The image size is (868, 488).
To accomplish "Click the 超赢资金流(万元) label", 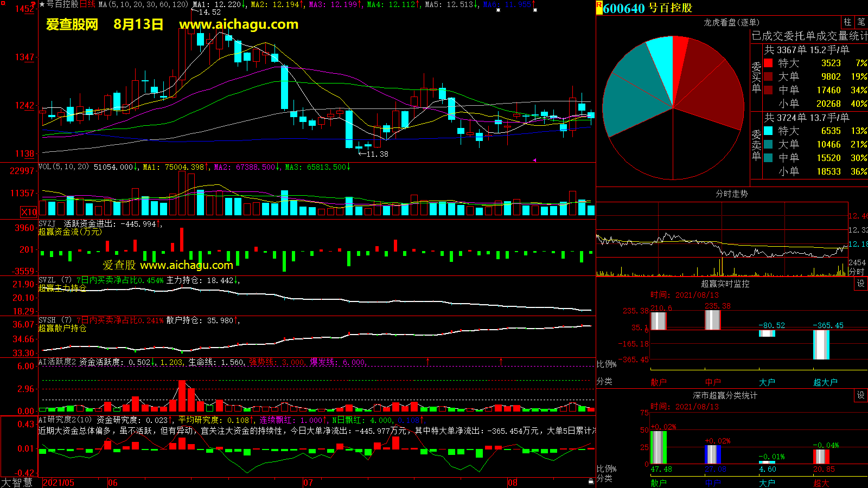I will 70,232.
